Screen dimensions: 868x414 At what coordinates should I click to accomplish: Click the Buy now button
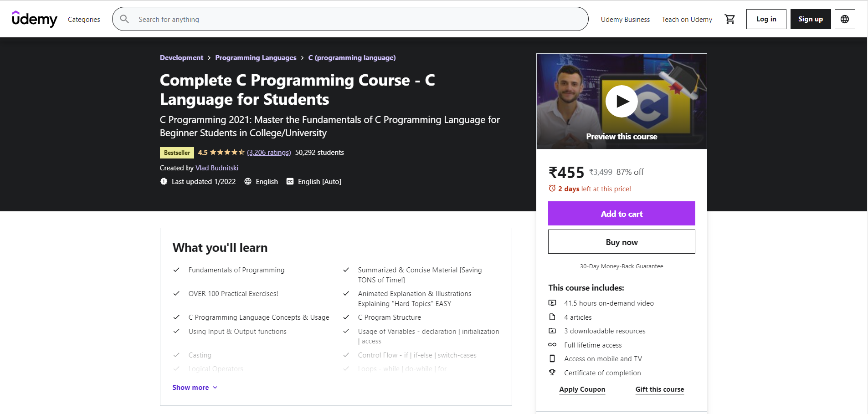tap(621, 242)
